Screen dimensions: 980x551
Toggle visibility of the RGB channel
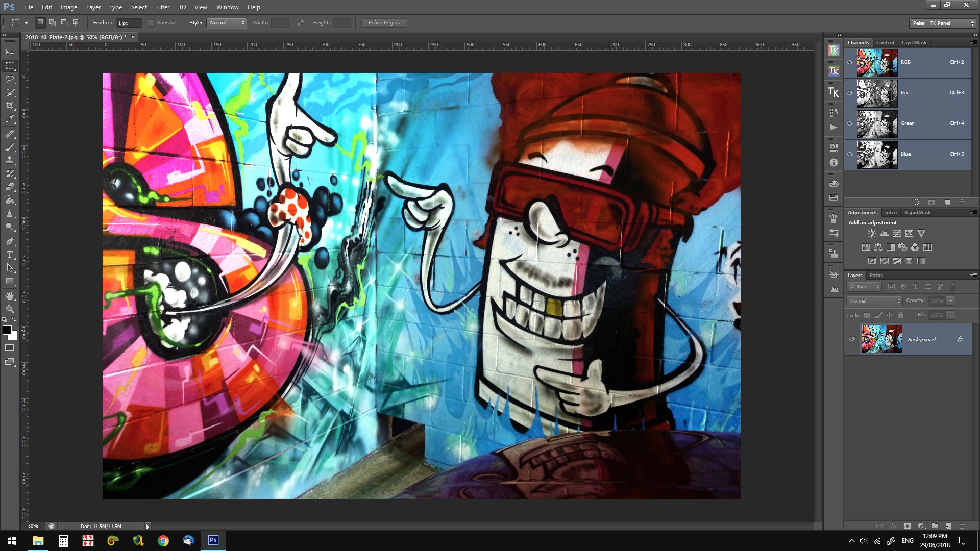[850, 62]
